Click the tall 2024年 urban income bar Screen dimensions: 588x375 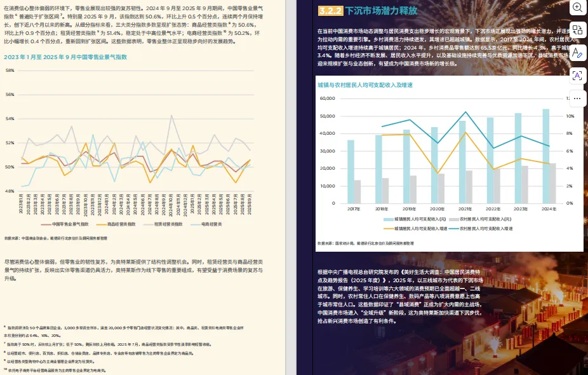(546, 156)
